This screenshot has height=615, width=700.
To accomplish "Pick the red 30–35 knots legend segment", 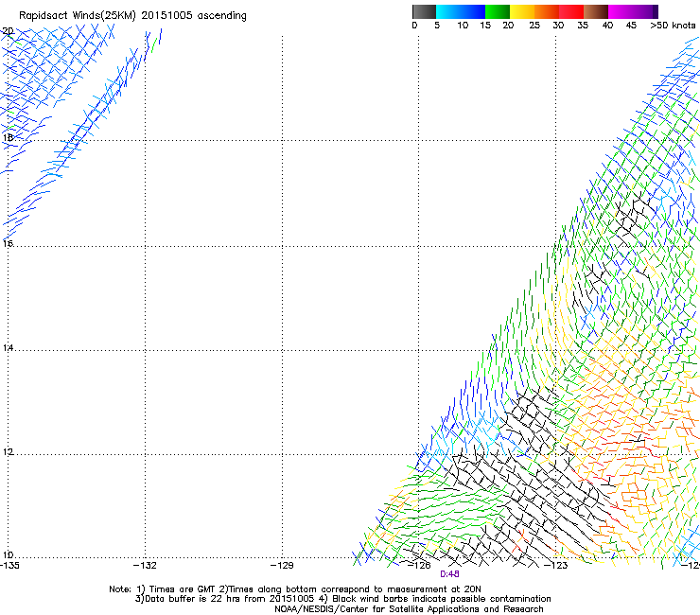I will 571,11.
